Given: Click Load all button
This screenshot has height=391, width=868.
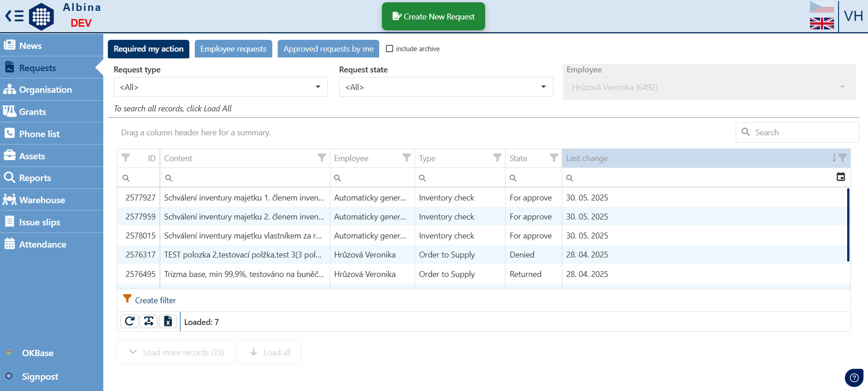Looking at the screenshot, I should 270,352.
